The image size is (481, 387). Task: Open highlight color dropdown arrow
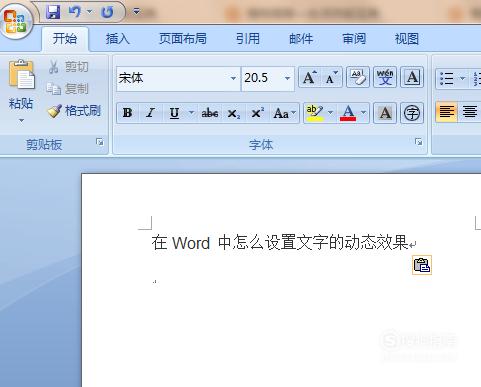click(330, 113)
